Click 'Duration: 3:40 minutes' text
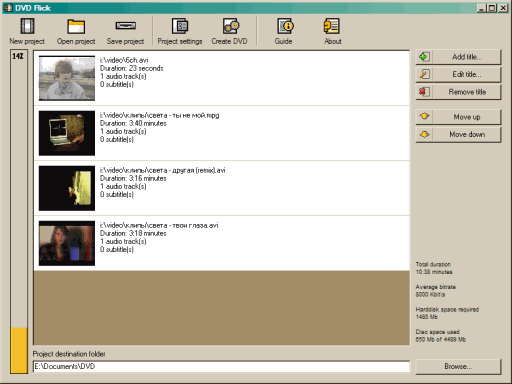 (133, 123)
